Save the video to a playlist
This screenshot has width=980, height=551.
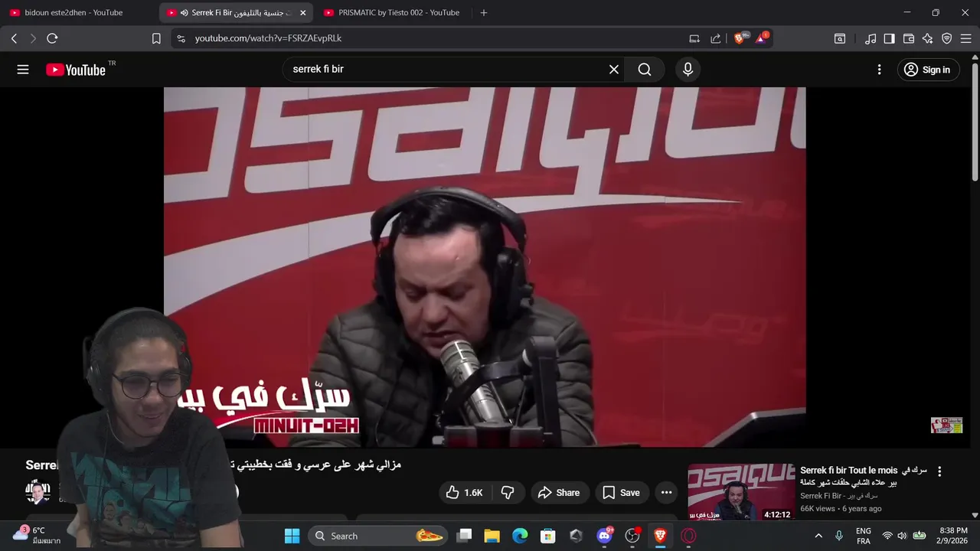pyautogui.click(x=621, y=493)
